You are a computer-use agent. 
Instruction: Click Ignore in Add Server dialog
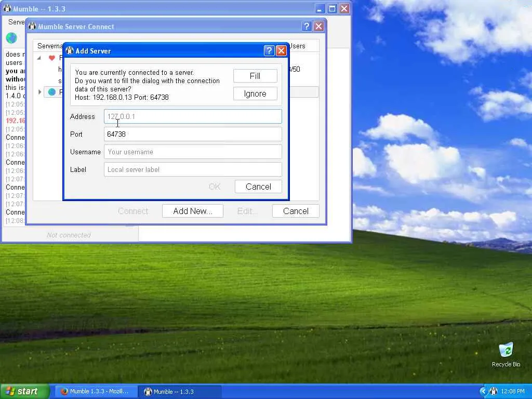[255, 94]
